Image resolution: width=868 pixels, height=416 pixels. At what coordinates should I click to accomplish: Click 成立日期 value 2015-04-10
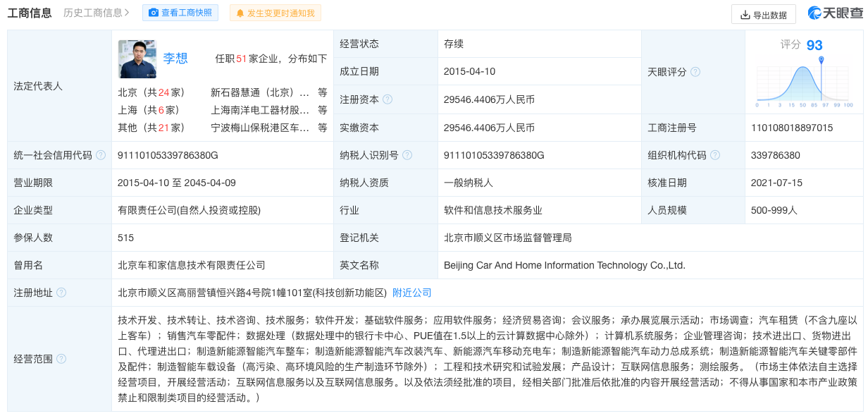469,72
